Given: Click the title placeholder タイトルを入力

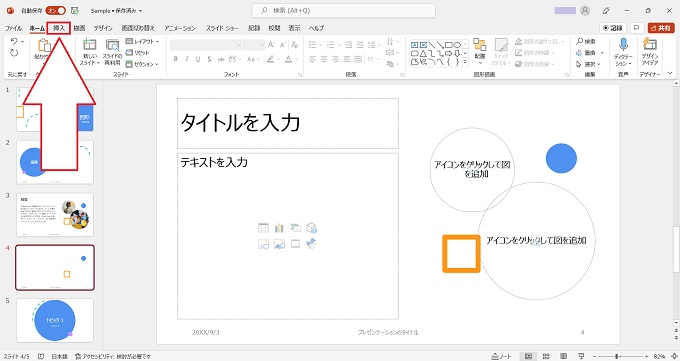Looking at the screenshot, I should click(x=288, y=123).
